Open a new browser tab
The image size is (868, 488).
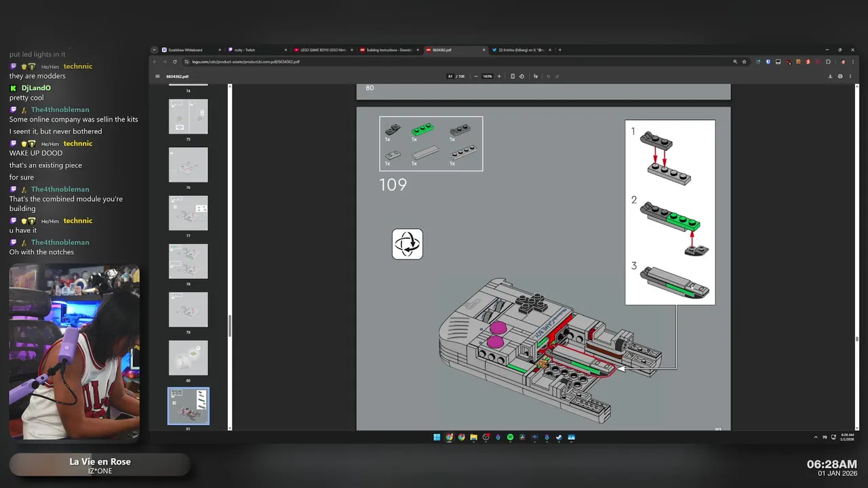(559, 49)
